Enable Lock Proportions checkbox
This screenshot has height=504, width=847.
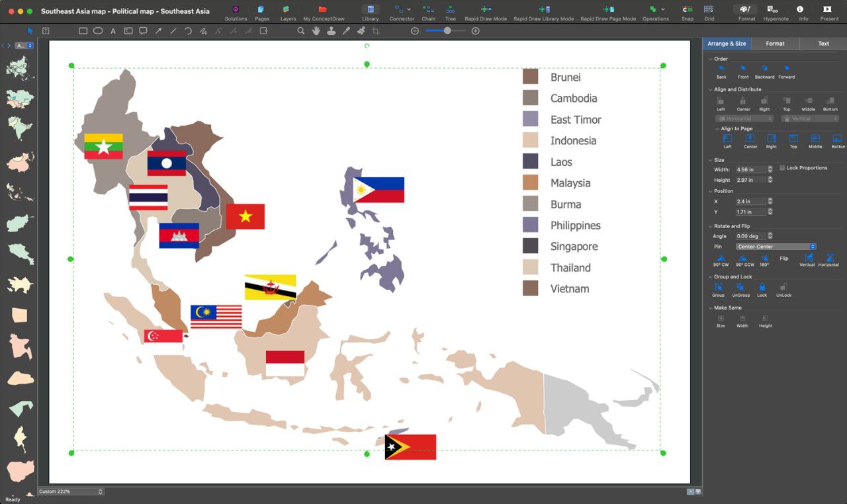coord(782,168)
